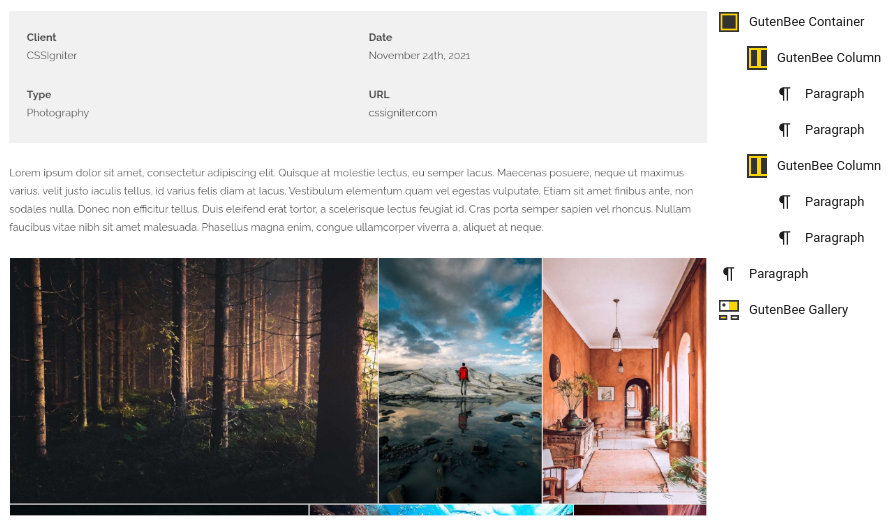Open the red-jacket hiker lake photo
This screenshot has height=520, width=890.
[460, 380]
